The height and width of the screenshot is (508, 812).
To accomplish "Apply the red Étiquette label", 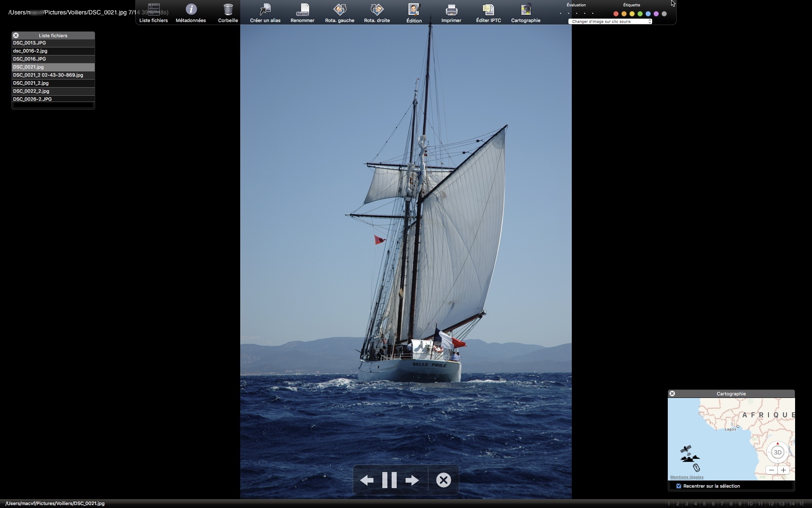I will pyautogui.click(x=616, y=14).
